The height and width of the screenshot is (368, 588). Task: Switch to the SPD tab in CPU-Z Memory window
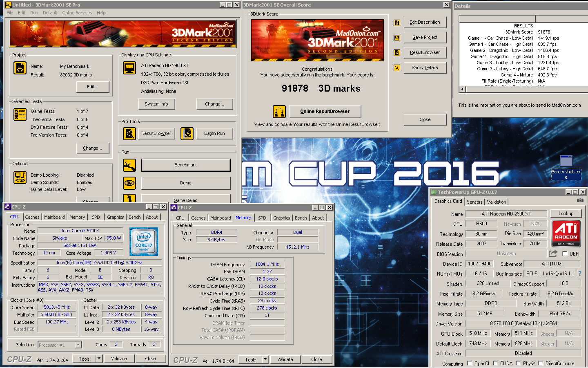[x=262, y=218]
